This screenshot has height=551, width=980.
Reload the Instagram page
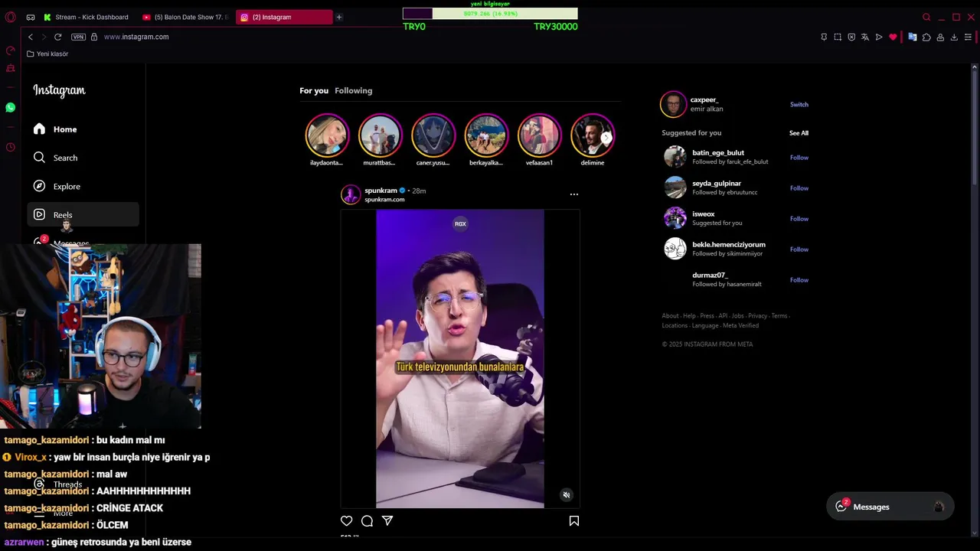pos(57,37)
